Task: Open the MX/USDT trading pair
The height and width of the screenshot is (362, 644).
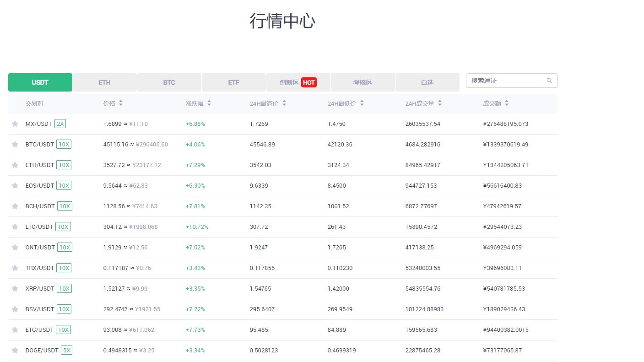Action: (x=39, y=124)
